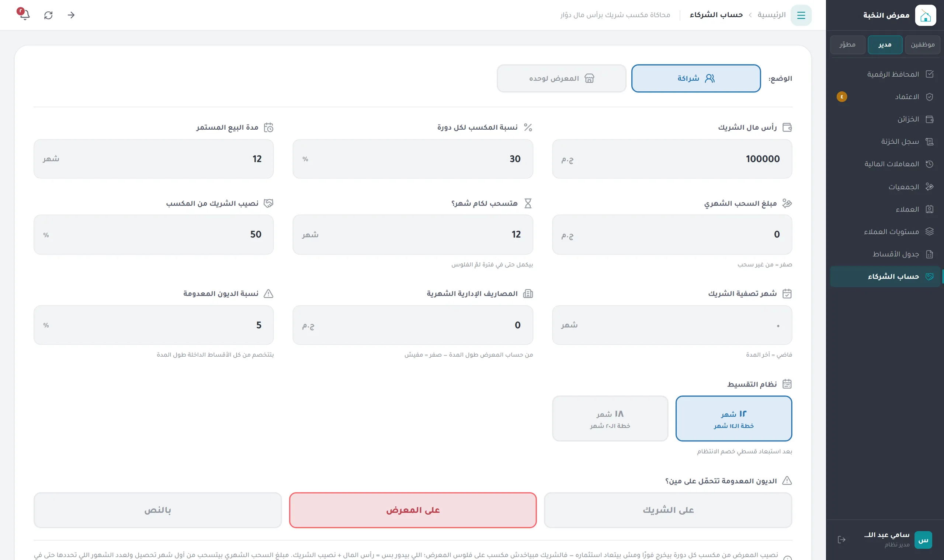Choose the ١٨ شهر installment plan

[610, 419]
